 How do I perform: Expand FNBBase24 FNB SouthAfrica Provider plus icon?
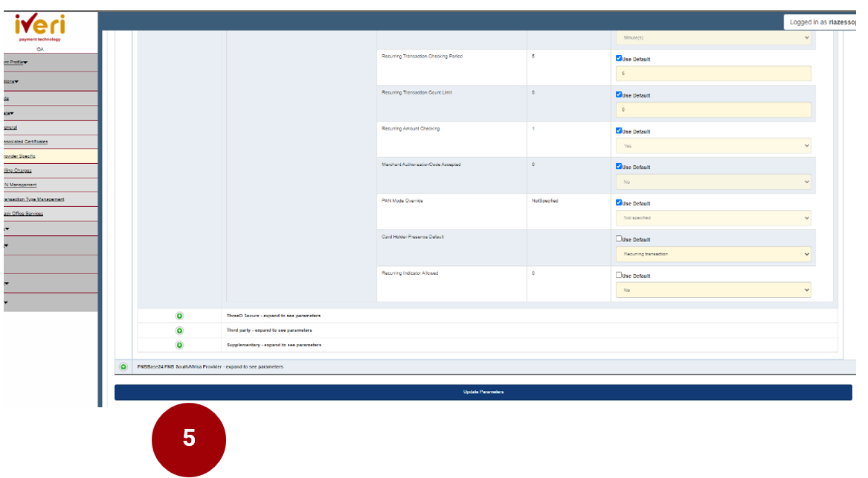point(123,367)
